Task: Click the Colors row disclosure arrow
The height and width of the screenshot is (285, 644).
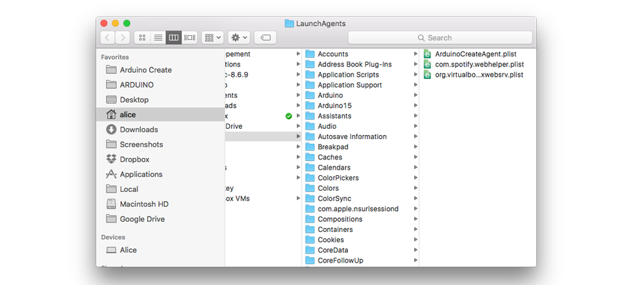Action: [416, 188]
